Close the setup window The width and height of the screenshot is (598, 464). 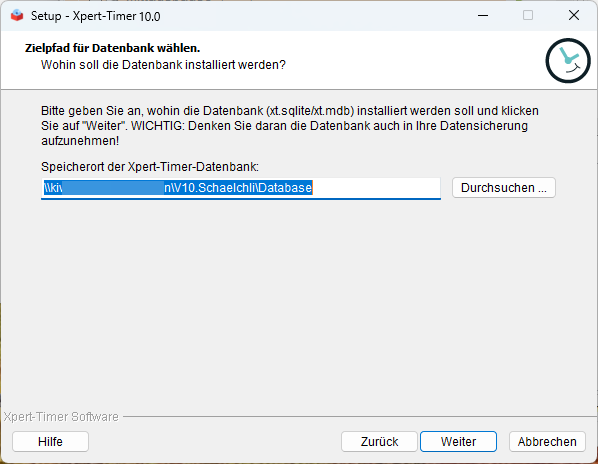(574, 16)
